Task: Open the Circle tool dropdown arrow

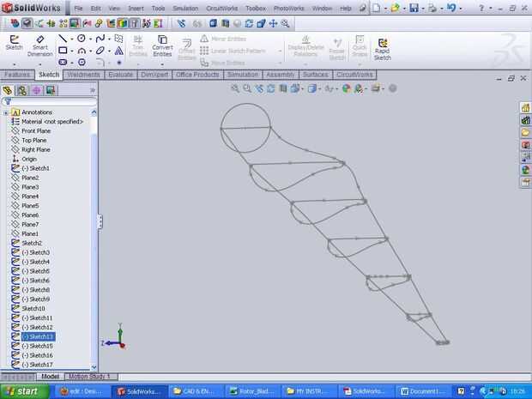Action: coord(90,39)
